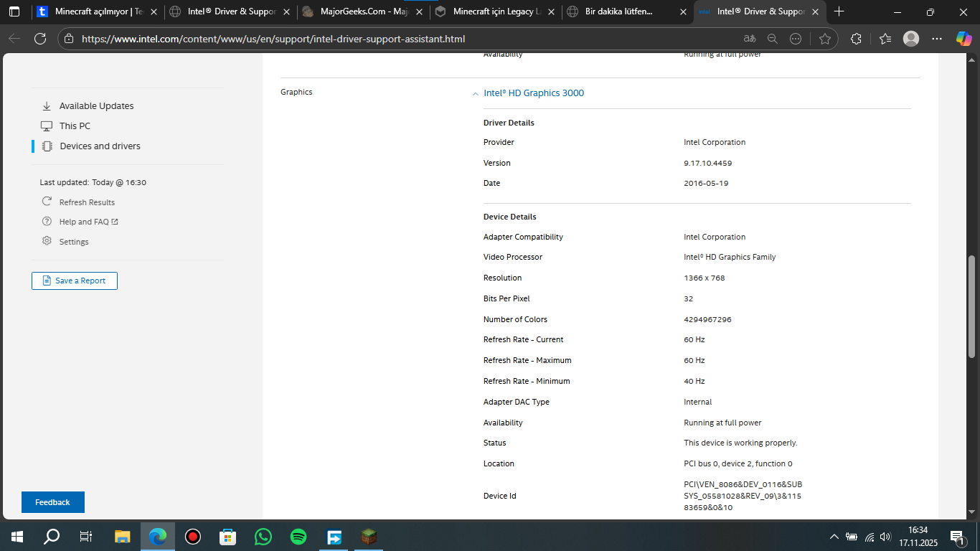980x551 pixels.
Task: Open the clock and date showing 16:34
Action: click(918, 537)
